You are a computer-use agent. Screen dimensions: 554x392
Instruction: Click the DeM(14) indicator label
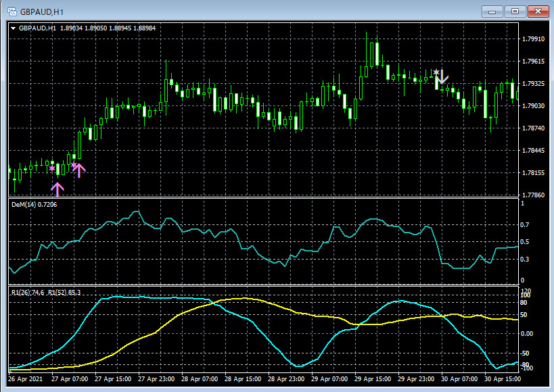(x=34, y=203)
